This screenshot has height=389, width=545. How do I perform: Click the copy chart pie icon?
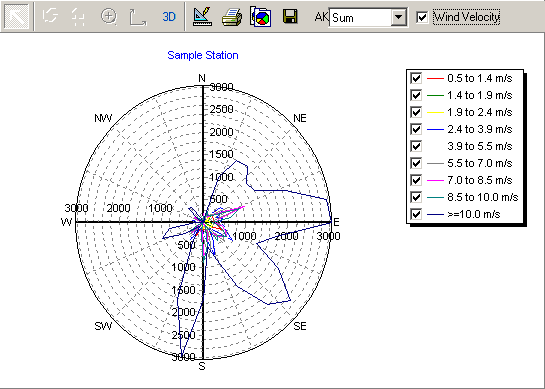[x=261, y=17]
